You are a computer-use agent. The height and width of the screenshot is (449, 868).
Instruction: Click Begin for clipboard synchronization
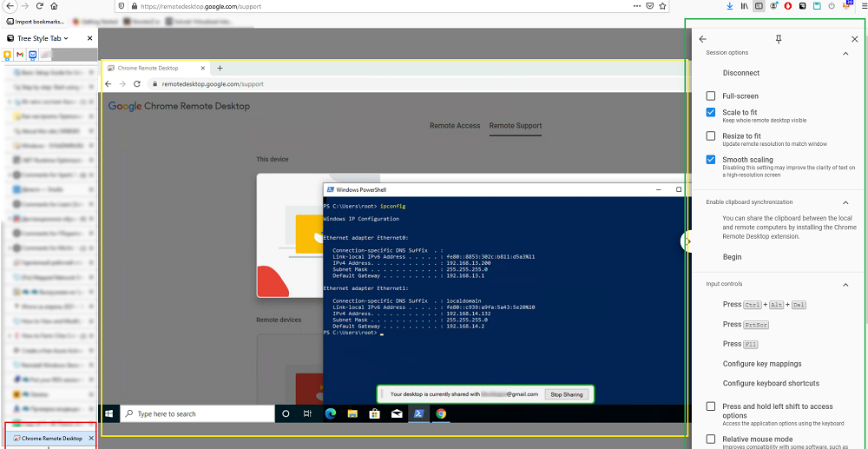732,257
